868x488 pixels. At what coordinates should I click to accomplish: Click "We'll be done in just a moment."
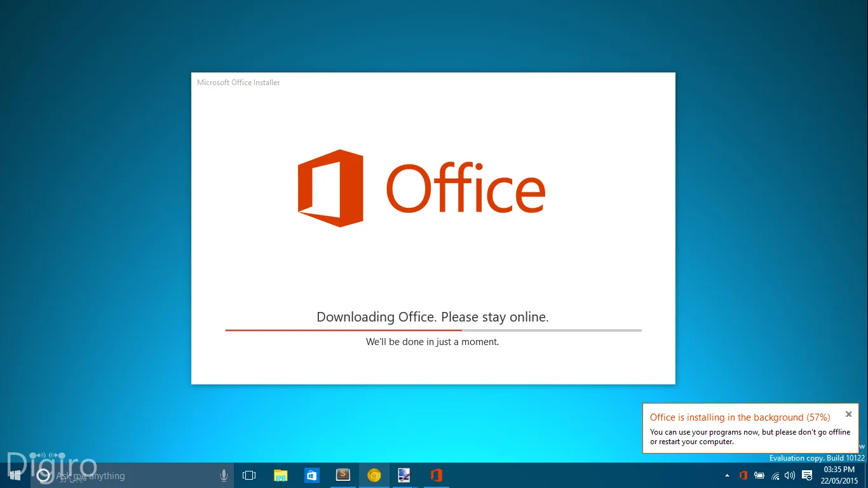pos(433,342)
